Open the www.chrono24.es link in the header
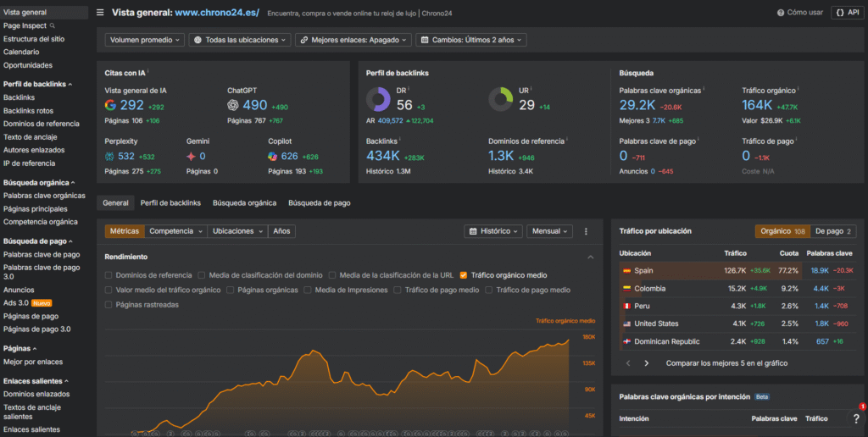Screen dimensions: 868x437 coord(217,13)
